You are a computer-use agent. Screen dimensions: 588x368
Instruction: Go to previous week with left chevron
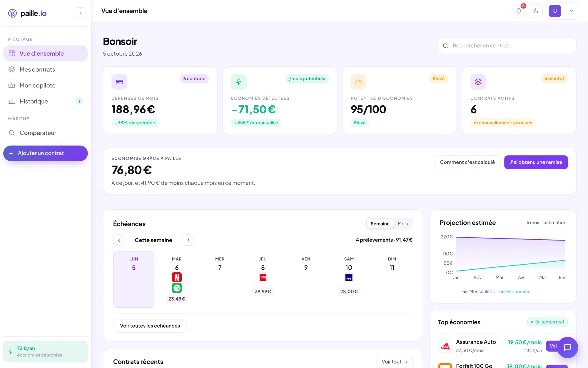(x=119, y=240)
